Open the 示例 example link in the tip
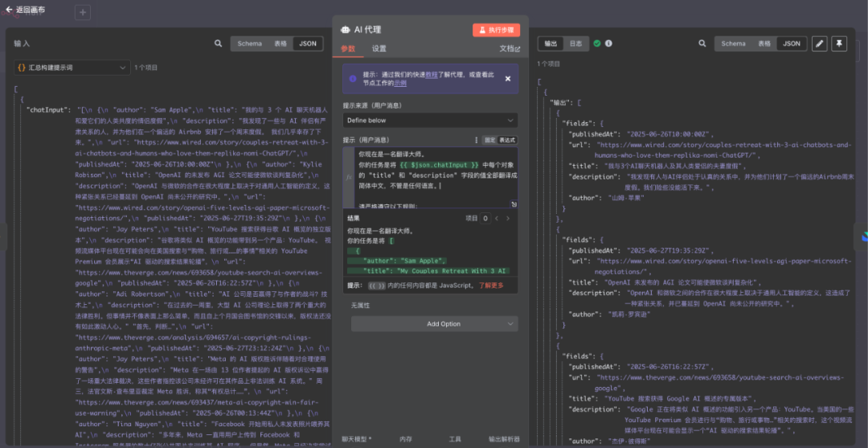Image resolution: width=868 pixels, height=448 pixels. pos(400,83)
